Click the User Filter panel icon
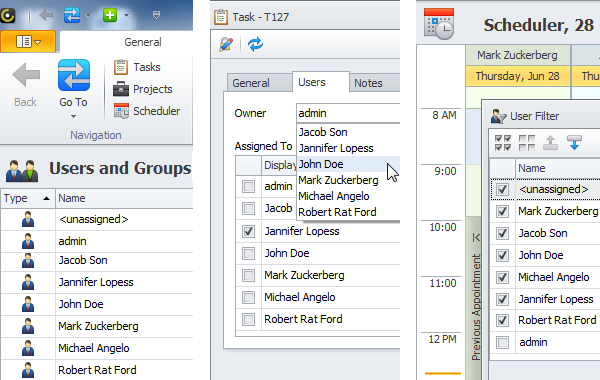 point(499,116)
